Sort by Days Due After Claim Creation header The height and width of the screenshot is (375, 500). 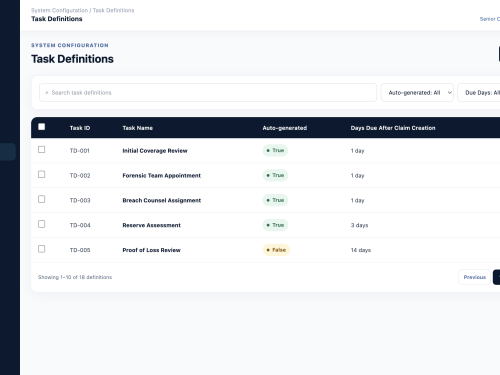393,128
